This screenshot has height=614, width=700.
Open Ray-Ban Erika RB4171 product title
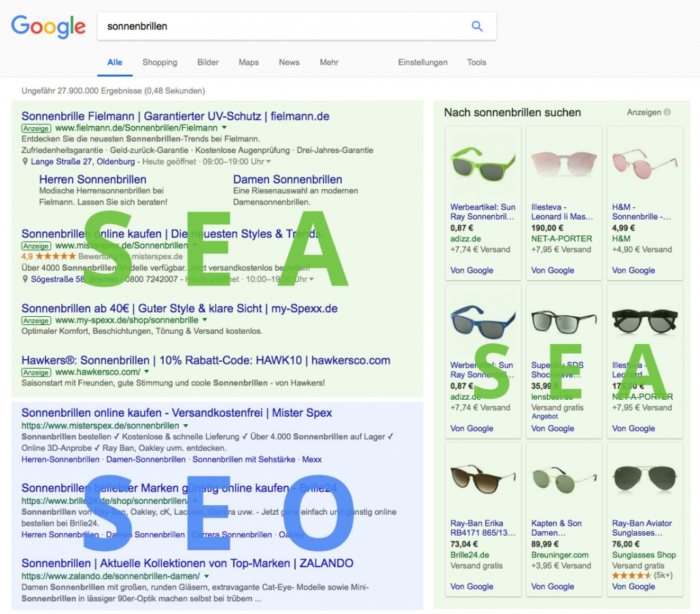coord(483,528)
